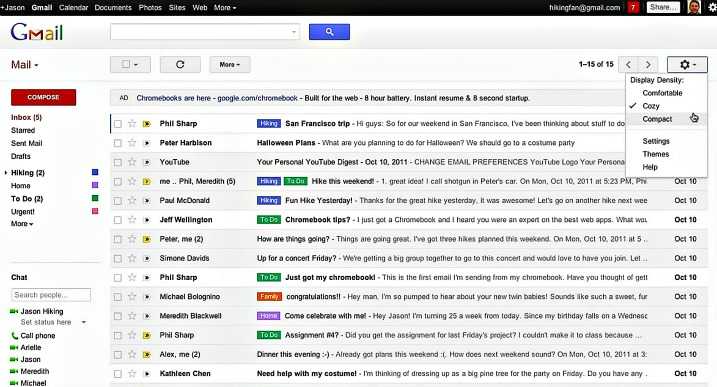Viewport: 717px width, 387px height.
Task: Go to the newer messages arrow
Action: (629, 64)
